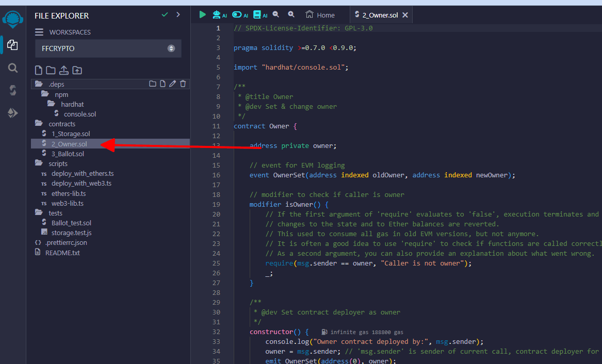
Task: Click the green checkmark in File Explorer header
Action: pos(165,14)
